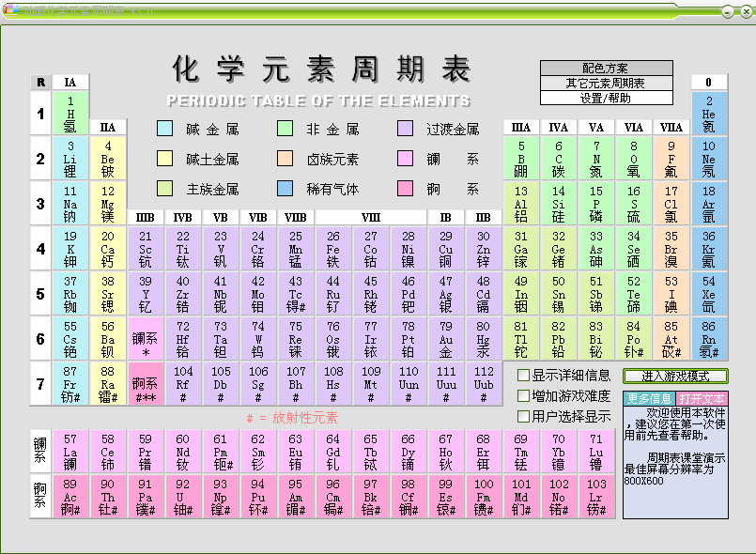The width and height of the screenshot is (756, 554).
Task: Select the Gold (79 Au) cell
Action: click(446, 339)
